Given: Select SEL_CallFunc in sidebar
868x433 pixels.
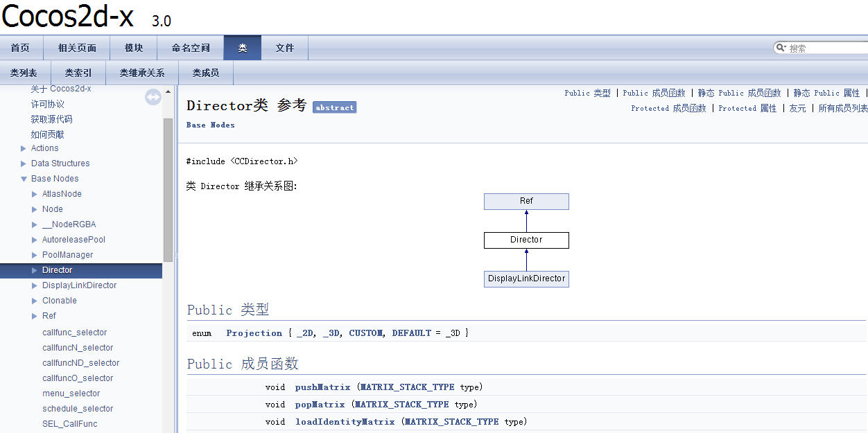Looking at the screenshot, I should [x=70, y=424].
